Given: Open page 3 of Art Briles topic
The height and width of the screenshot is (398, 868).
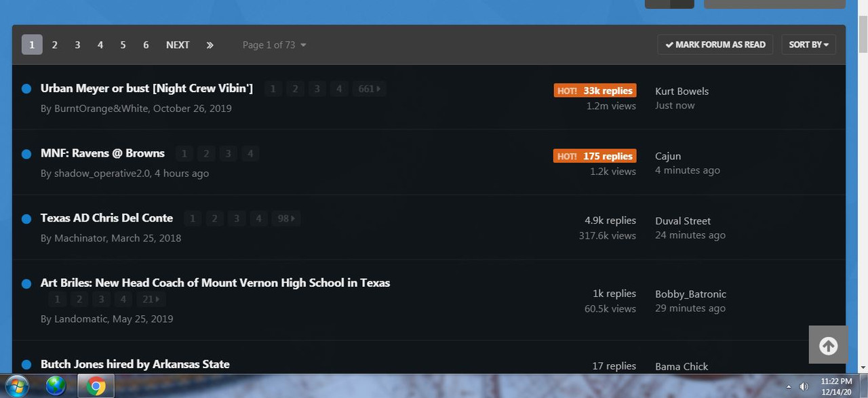Looking at the screenshot, I should tap(101, 299).
